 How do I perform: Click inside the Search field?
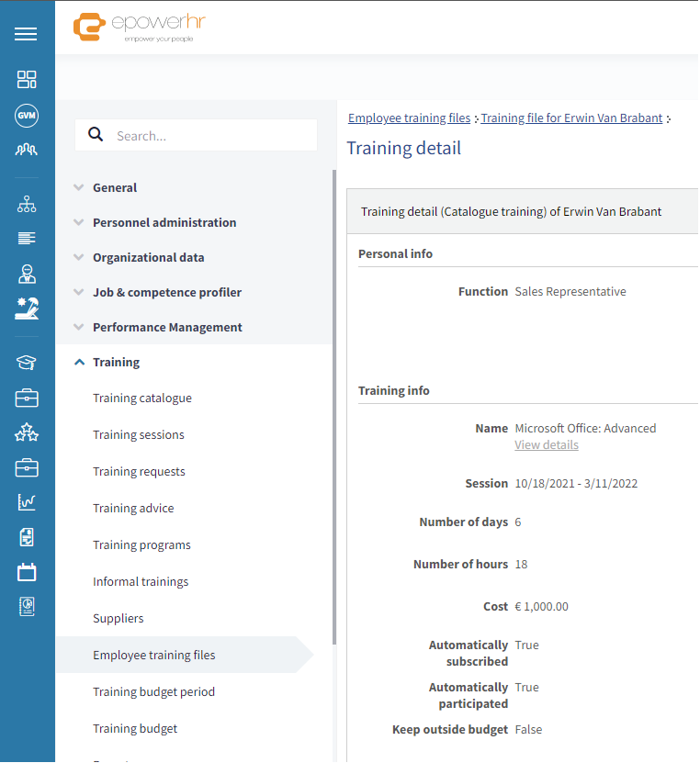click(x=197, y=135)
